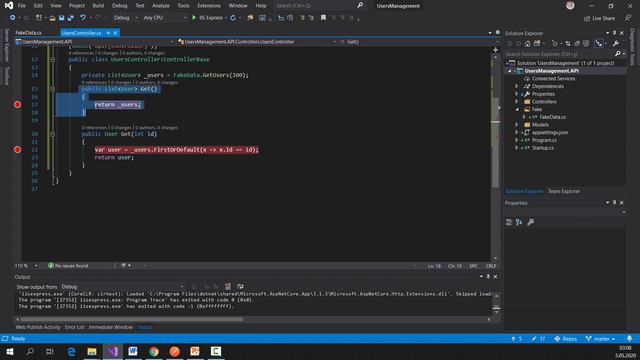Click the Save icon in toolbar
Screen dimensions: 640x360
pos(62,18)
